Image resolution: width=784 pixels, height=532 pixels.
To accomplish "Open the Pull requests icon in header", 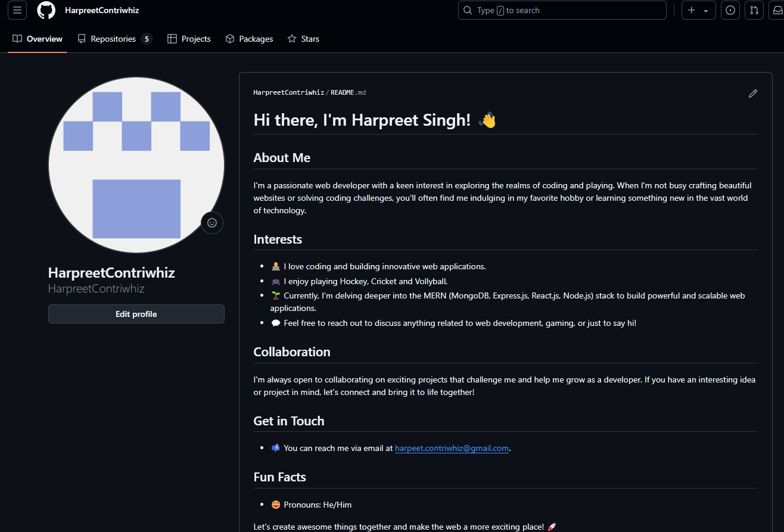I will pyautogui.click(x=754, y=10).
